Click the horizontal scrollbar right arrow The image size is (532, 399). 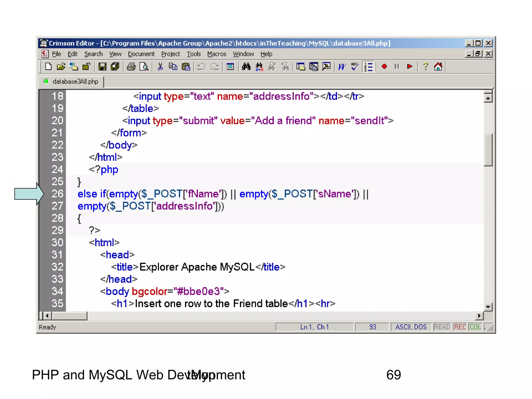479,316
